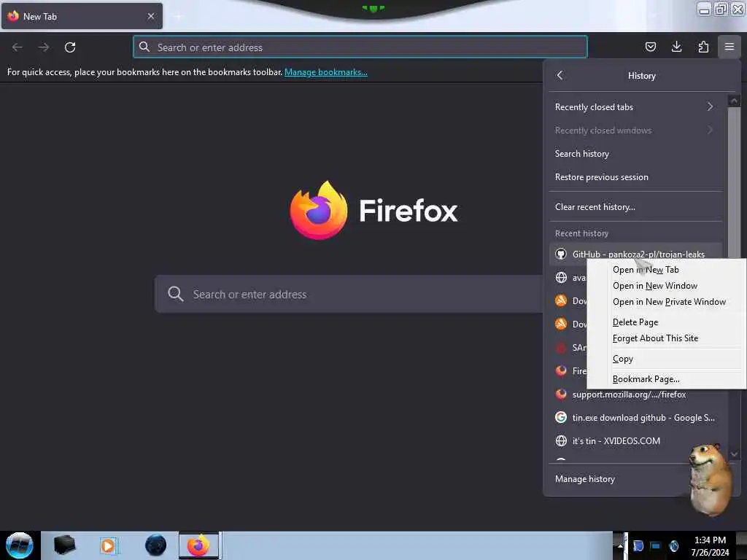Open the Downloads panel icon
Image resolution: width=747 pixels, height=560 pixels.
(x=676, y=47)
